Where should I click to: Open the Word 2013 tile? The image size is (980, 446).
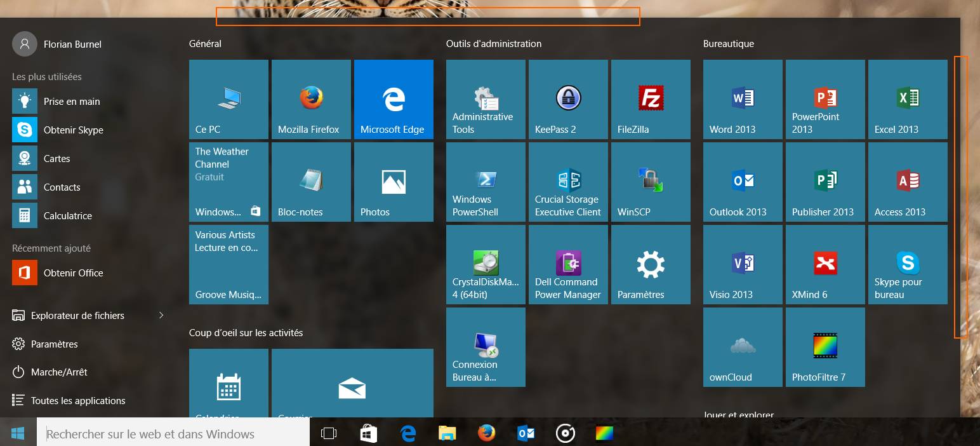coord(743,99)
